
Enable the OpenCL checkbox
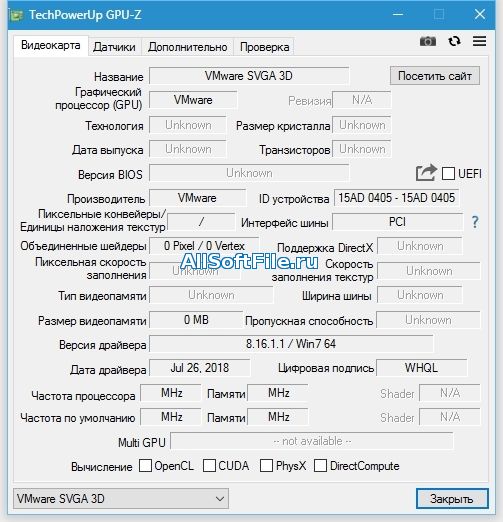tap(145, 465)
